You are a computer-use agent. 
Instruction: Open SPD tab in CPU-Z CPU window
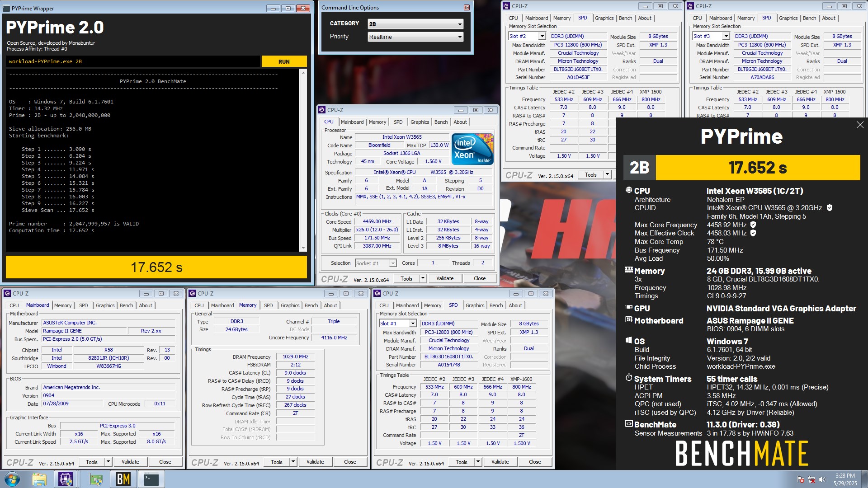point(398,122)
